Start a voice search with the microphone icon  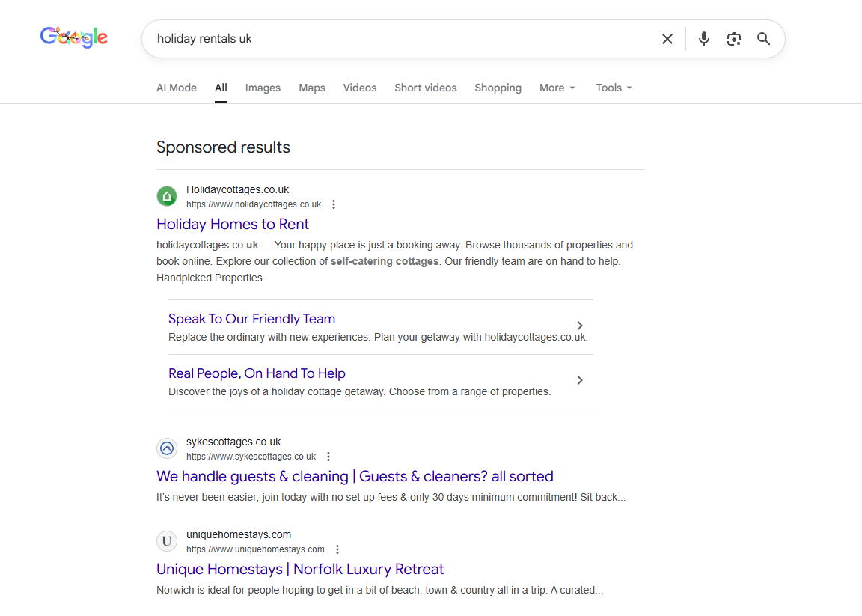click(x=703, y=38)
